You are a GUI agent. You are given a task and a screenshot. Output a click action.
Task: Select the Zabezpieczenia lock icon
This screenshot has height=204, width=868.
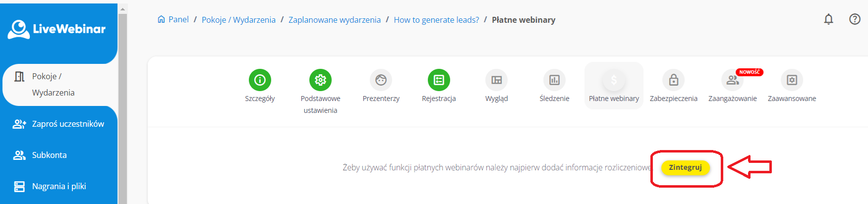[673, 80]
